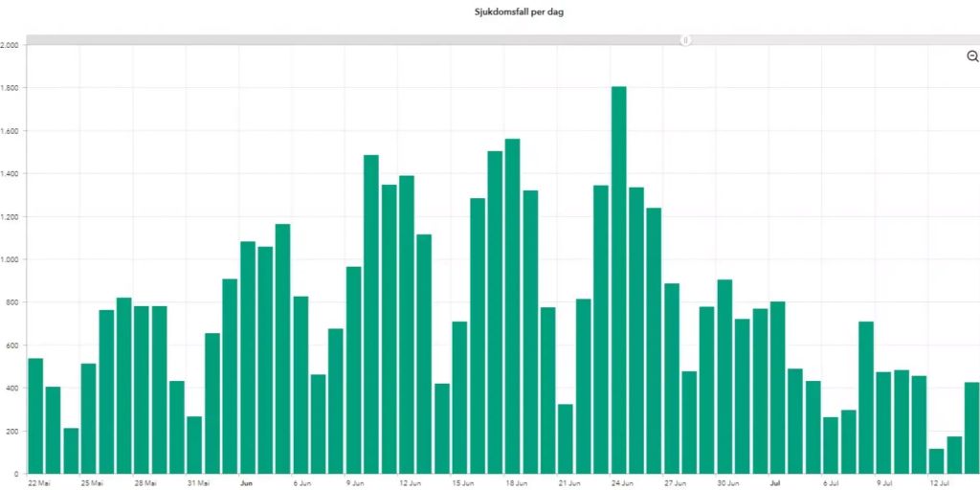This screenshot has width=980, height=490.
Task: Select the bar above the 9 Jul label
Action: [884, 422]
